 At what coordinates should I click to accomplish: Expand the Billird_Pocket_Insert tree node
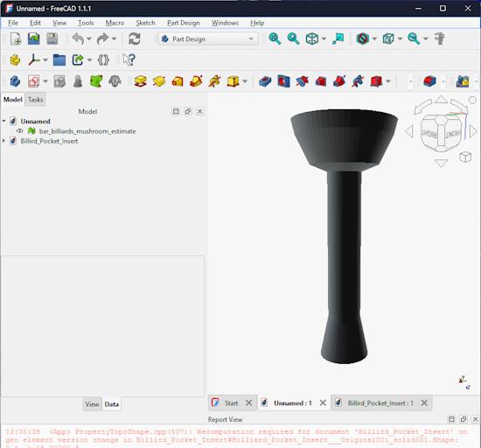click(x=4, y=141)
